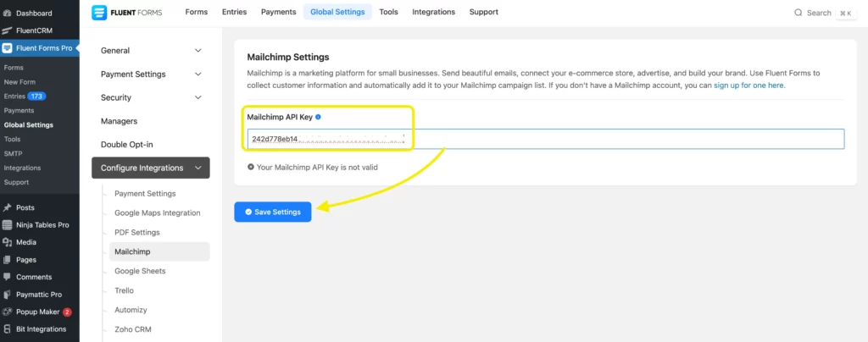
Task: Click the Fluent Forms Pro sidebar icon
Action: click(x=7, y=48)
